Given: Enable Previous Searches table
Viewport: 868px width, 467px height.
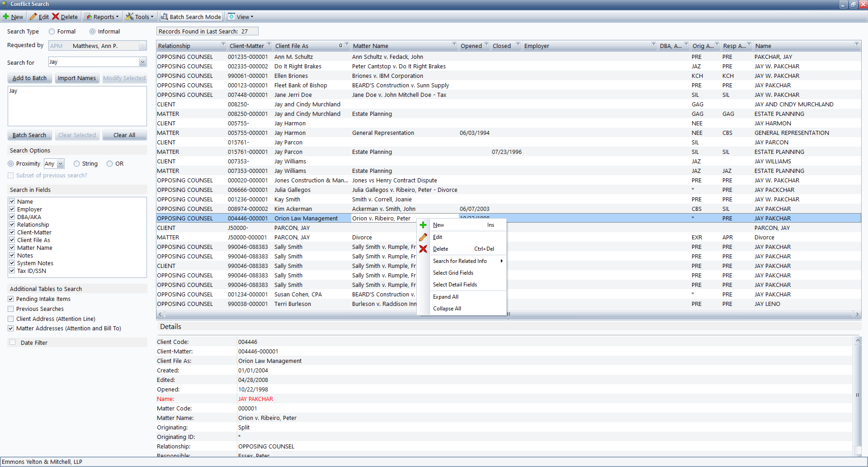Looking at the screenshot, I should [x=11, y=309].
